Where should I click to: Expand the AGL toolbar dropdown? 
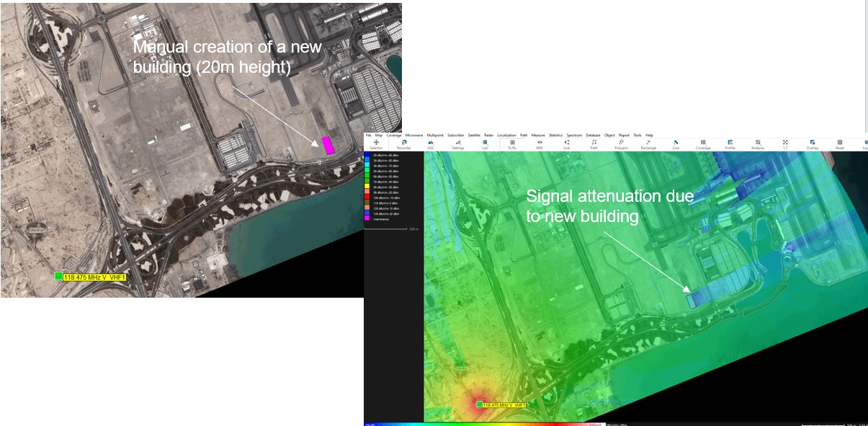click(431, 144)
